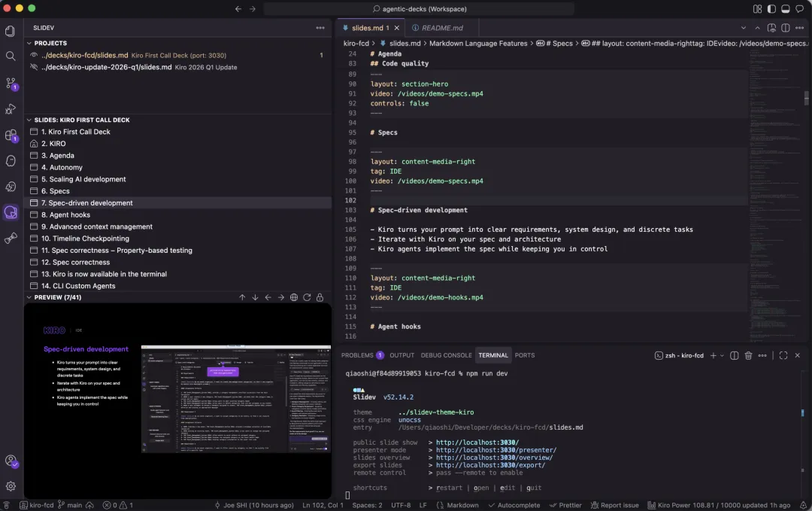Open the http://localhost:3030/presenter/ link
Viewport: 812px width, 511px height.
pyautogui.click(x=496, y=450)
